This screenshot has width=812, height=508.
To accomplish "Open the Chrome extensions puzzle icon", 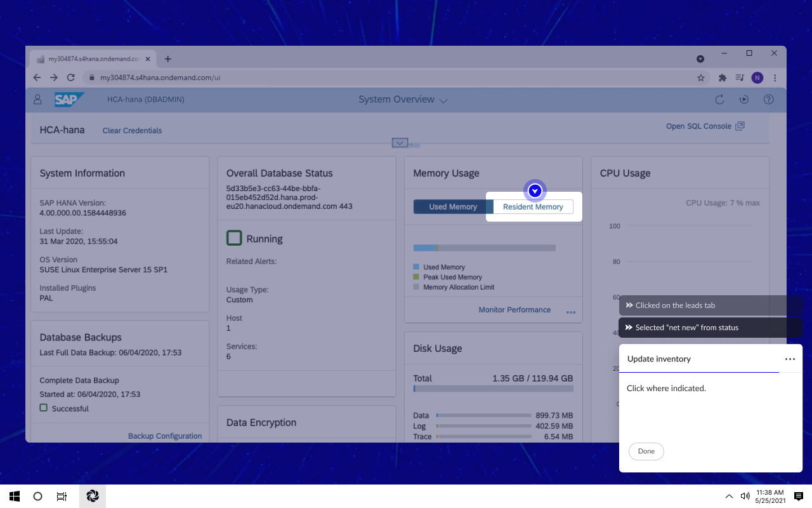I will (722, 77).
